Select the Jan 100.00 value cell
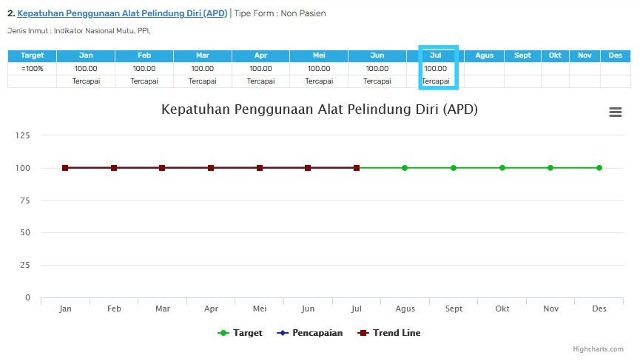This screenshot has width=640, height=364. click(86, 69)
